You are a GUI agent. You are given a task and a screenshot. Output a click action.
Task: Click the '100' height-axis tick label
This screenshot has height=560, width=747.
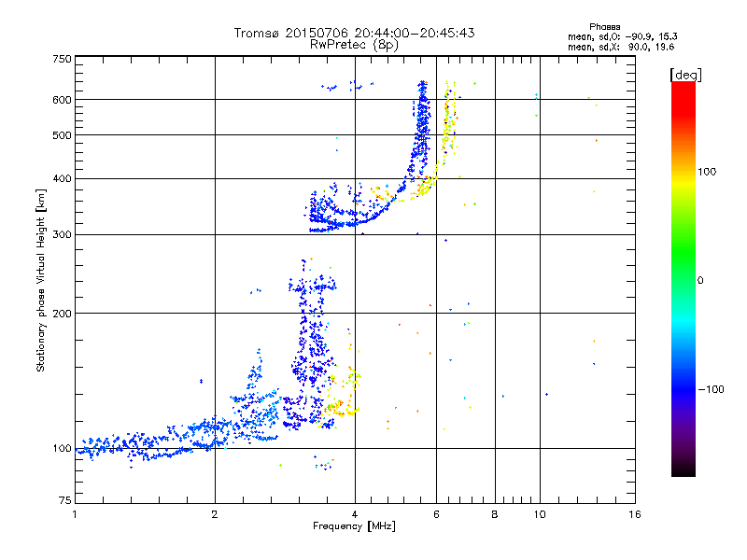click(x=62, y=449)
